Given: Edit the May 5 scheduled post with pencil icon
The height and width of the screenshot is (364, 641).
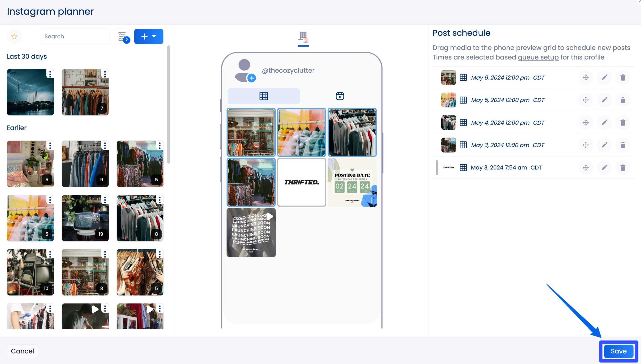Looking at the screenshot, I should pyautogui.click(x=604, y=100).
